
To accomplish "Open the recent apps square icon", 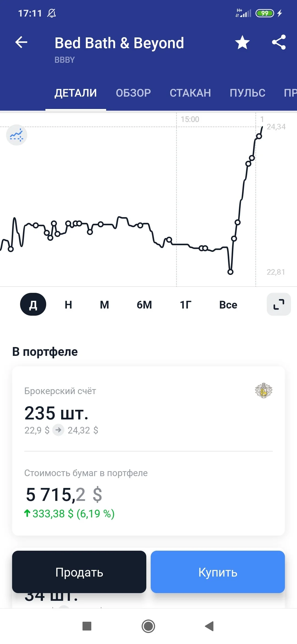I will (87, 626).
